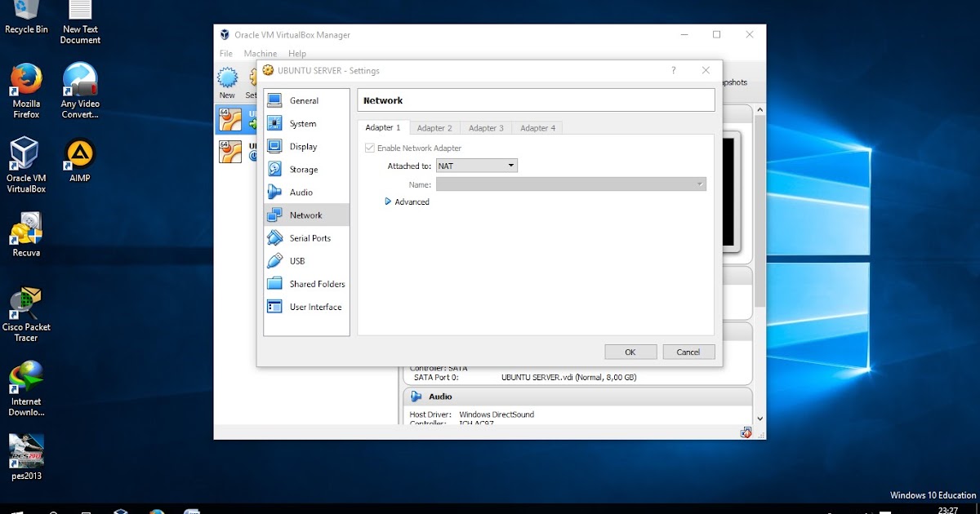Viewport: 980px width, 514px height.
Task: Select the Storage category icon
Action: tap(274, 169)
